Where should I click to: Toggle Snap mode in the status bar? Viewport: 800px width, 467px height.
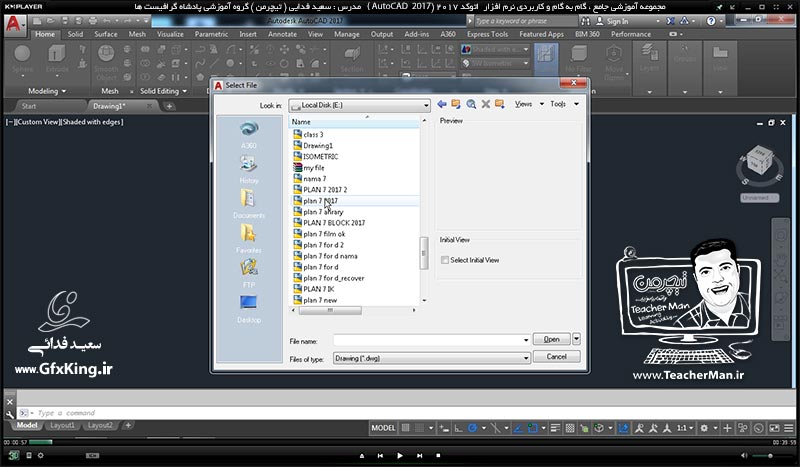(x=419, y=428)
